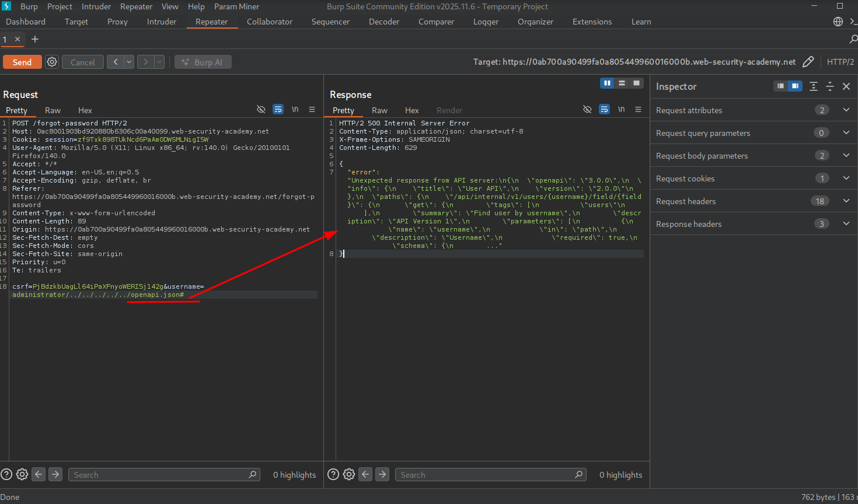Open the Extensions tab
This screenshot has height=504, width=858.
pos(592,22)
